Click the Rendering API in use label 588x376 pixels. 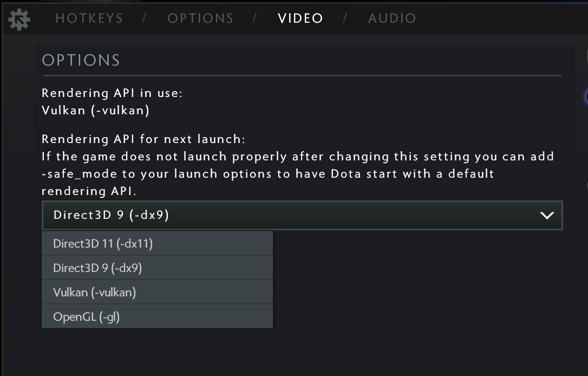click(x=113, y=93)
